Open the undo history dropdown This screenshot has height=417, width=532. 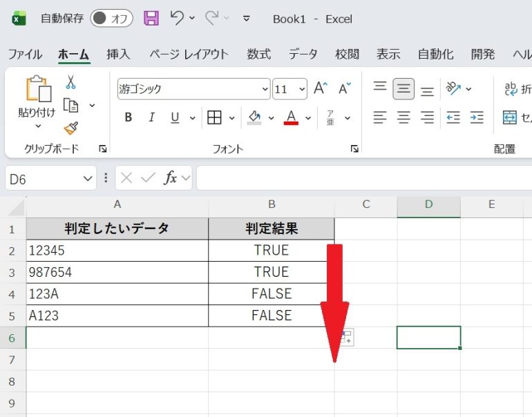click(x=192, y=18)
